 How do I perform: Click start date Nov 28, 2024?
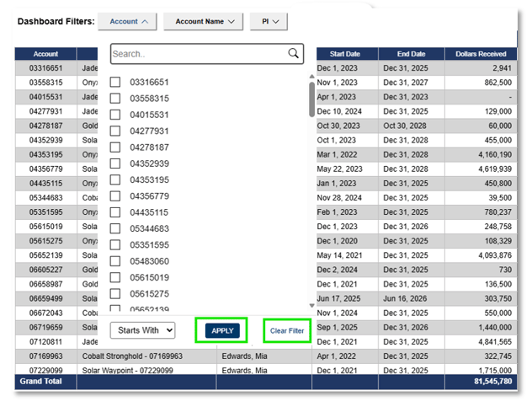(339, 197)
